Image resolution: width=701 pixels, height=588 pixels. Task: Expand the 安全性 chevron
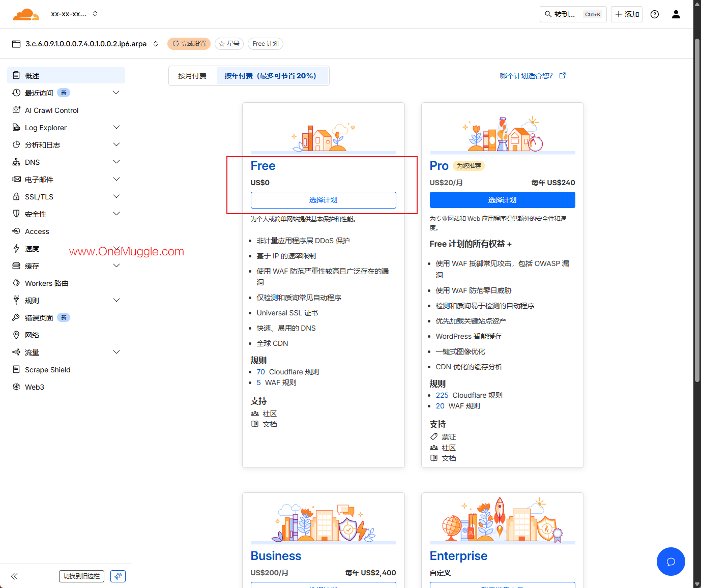click(x=116, y=214)
